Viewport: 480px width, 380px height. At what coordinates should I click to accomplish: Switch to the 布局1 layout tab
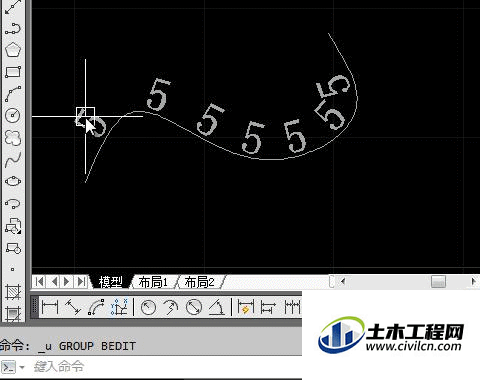click(x=153, y=282)
